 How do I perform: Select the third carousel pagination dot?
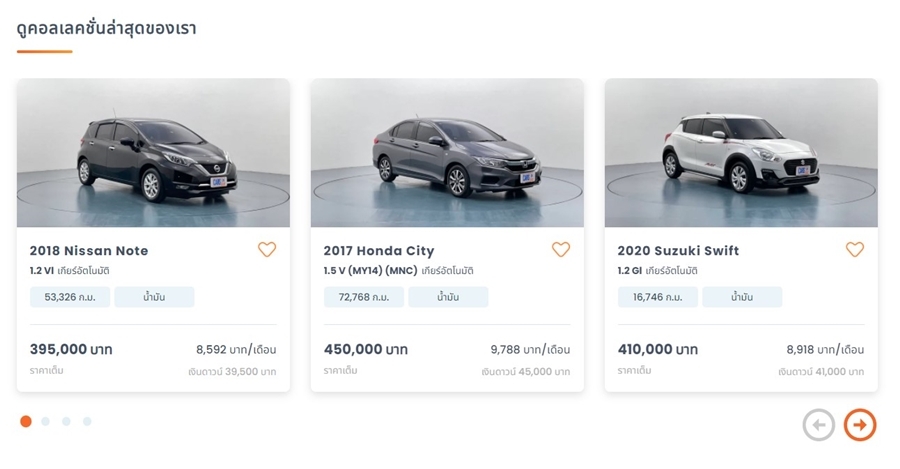point(66,421)
